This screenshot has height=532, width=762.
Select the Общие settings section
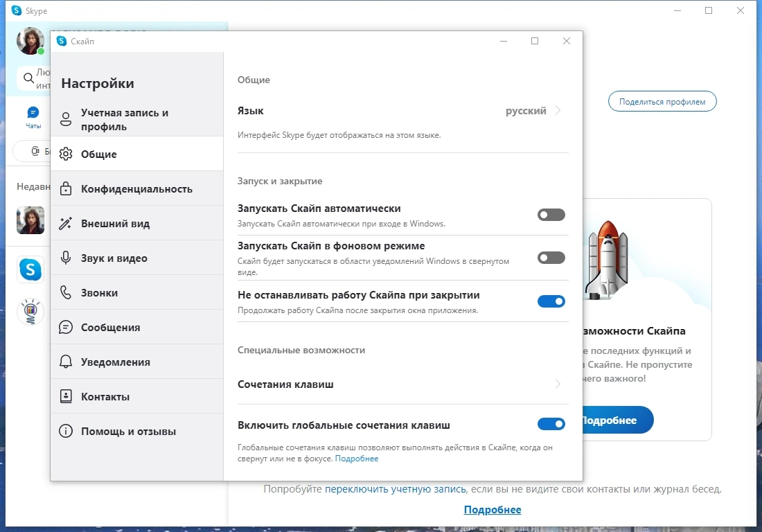pyautogui.click(x=137, y=154)
